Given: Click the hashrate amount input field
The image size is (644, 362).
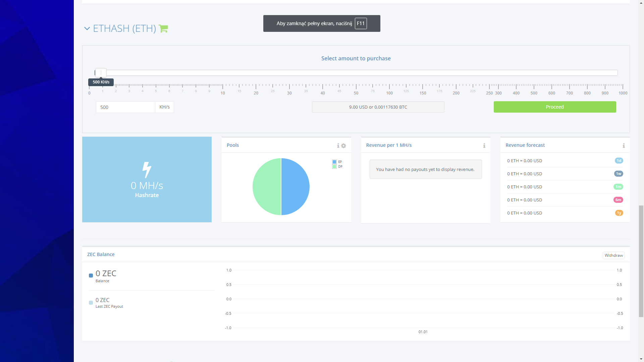Looking at the screenshot, I should [x=125, y=107].
